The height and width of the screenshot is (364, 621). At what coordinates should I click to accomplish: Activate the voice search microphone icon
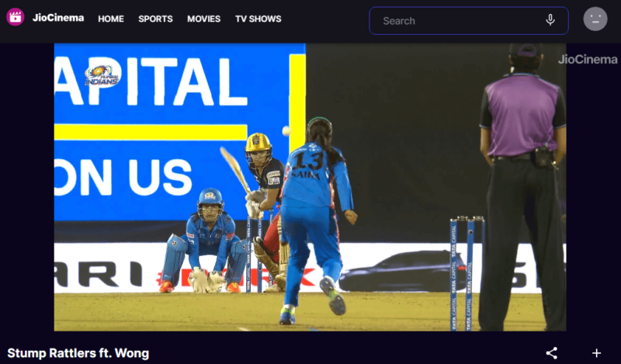tap(550, 20)
